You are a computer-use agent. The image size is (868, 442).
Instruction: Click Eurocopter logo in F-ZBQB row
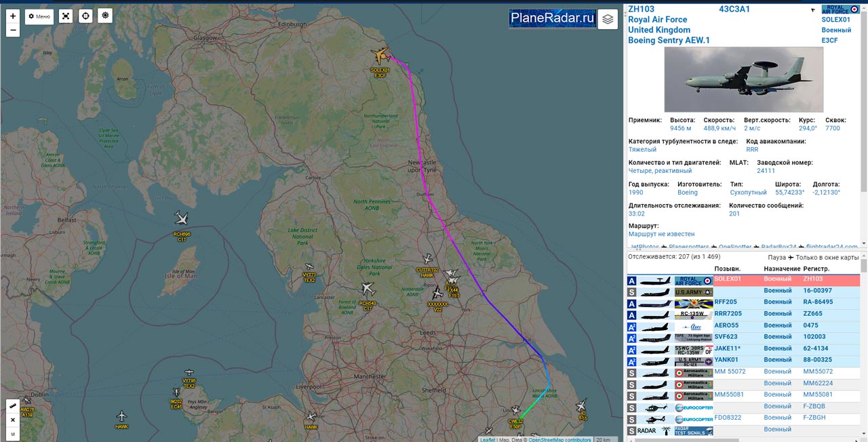coord(694,407)
